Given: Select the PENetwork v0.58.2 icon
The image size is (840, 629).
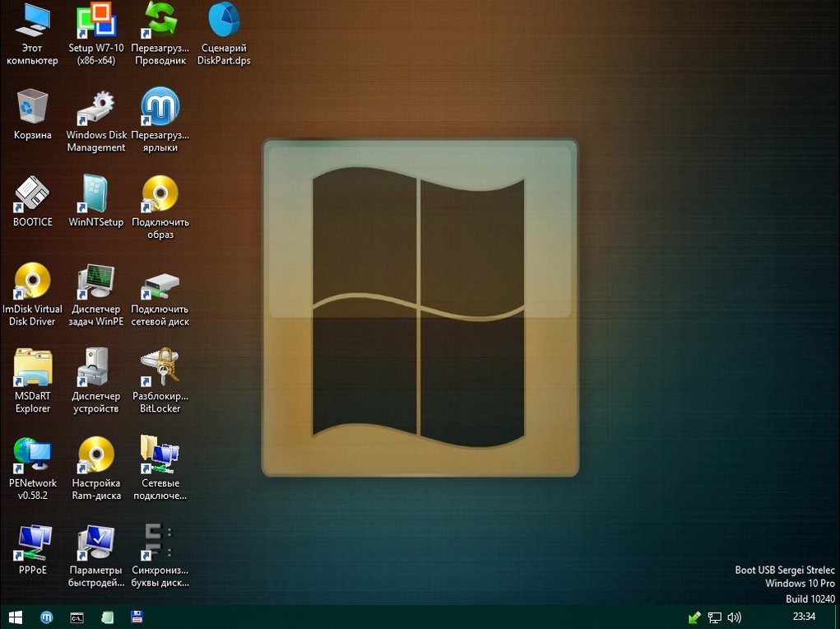Looking at the screenshot, I should pyautogui.click(x=33, y=468).
